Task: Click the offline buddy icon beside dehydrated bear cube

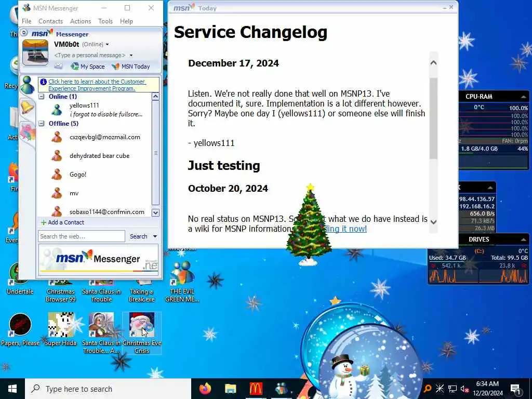Action: click(57, 156)
